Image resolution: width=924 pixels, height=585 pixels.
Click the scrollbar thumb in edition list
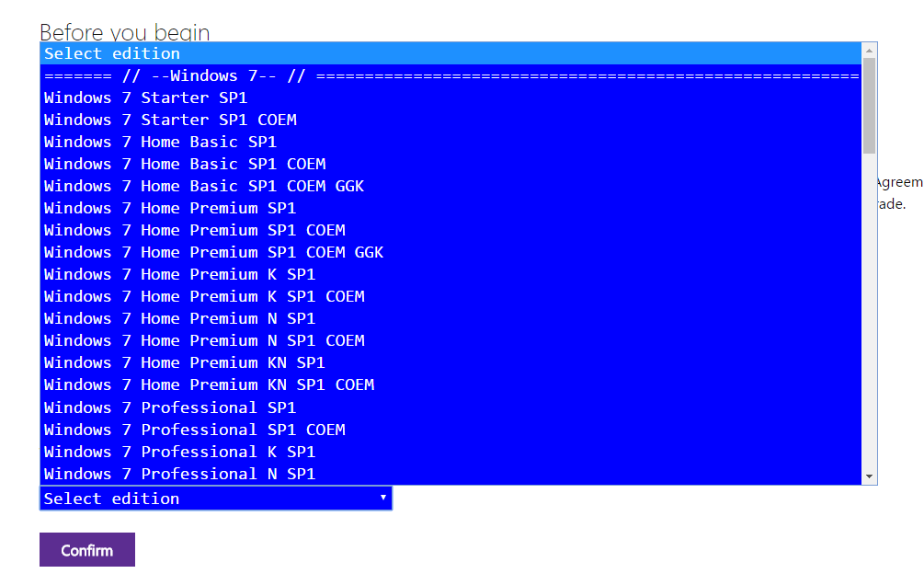[869, 106]
